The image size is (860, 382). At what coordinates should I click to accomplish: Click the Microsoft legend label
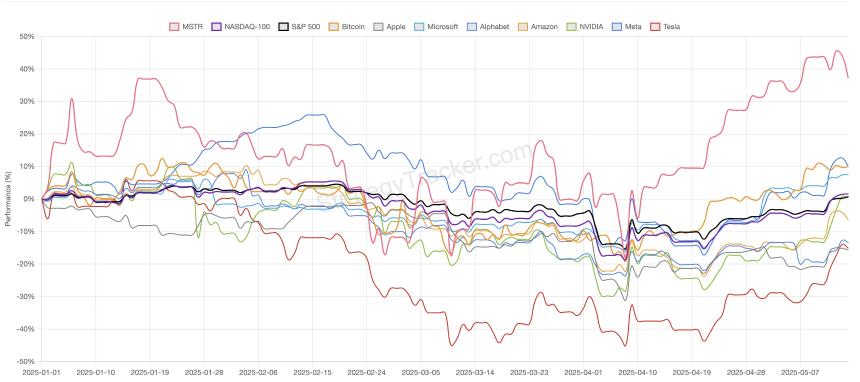(443, 26)
